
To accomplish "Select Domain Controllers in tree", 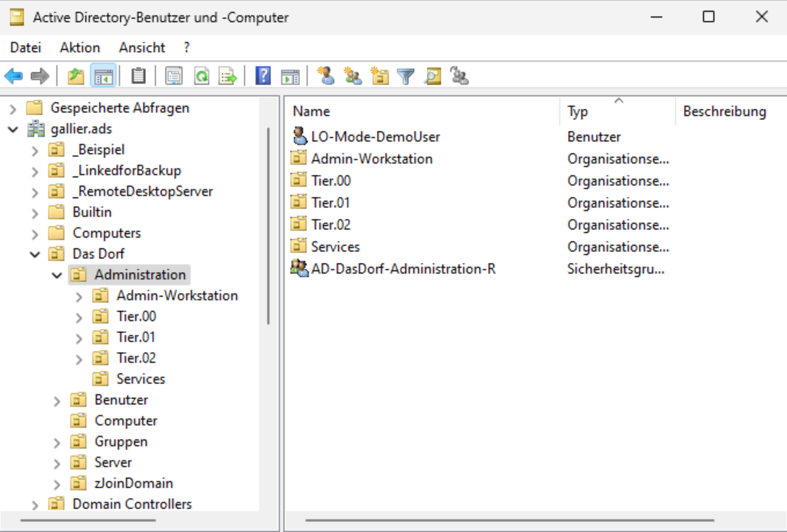I will 132,504.
